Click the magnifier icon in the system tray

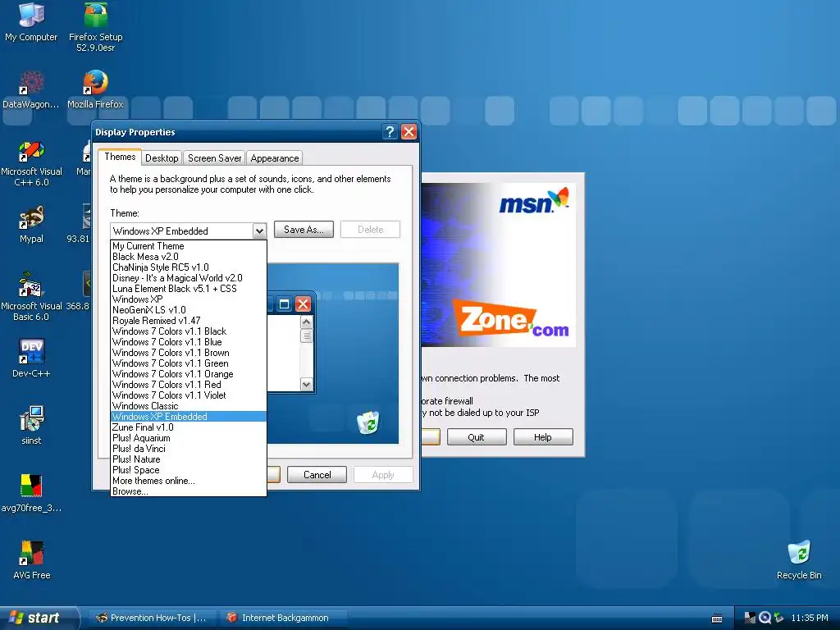coord(765,618)
